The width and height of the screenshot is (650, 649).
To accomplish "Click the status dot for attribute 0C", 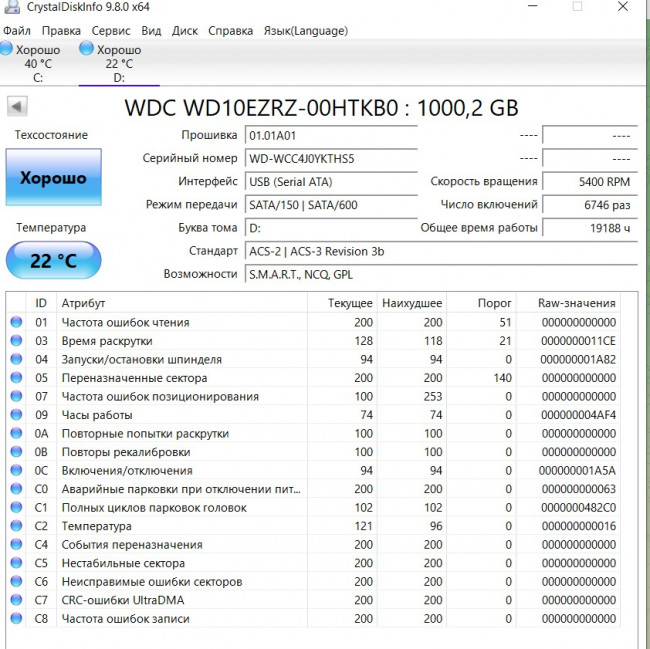I will tap(16, 470).
